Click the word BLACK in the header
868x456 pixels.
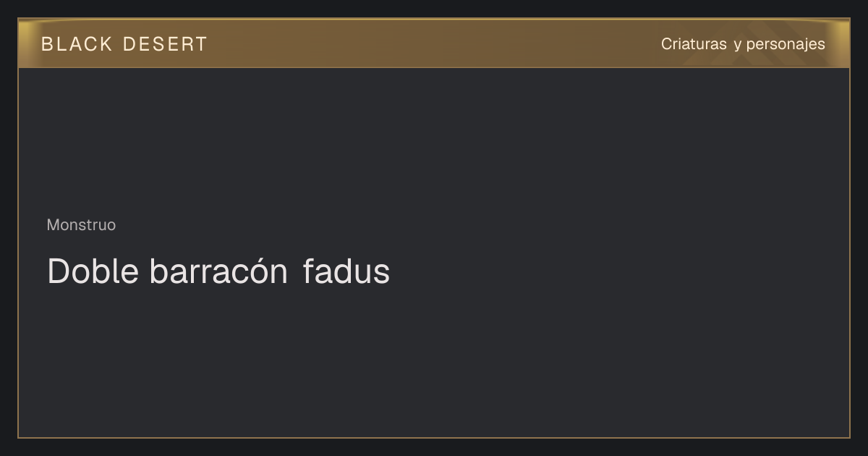pos(77,44)
